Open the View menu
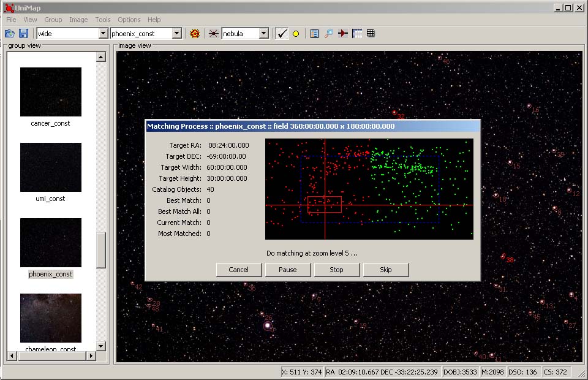The image size is (588, 380). [30, 20]
